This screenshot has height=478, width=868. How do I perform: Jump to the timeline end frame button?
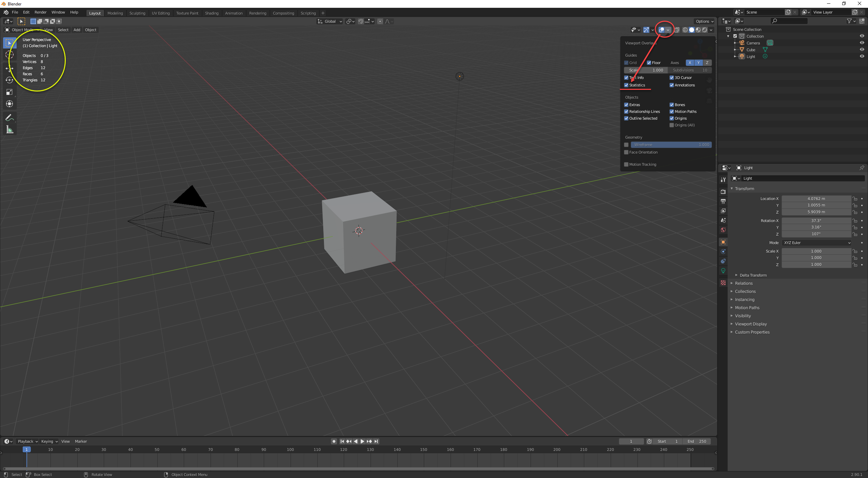376,441
